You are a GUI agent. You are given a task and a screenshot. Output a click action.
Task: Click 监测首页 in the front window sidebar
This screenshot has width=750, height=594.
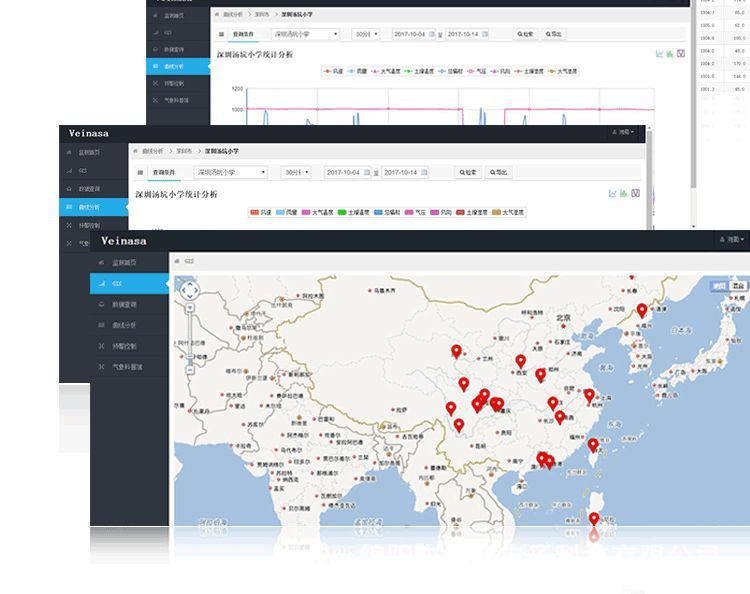tap(125, 262)
